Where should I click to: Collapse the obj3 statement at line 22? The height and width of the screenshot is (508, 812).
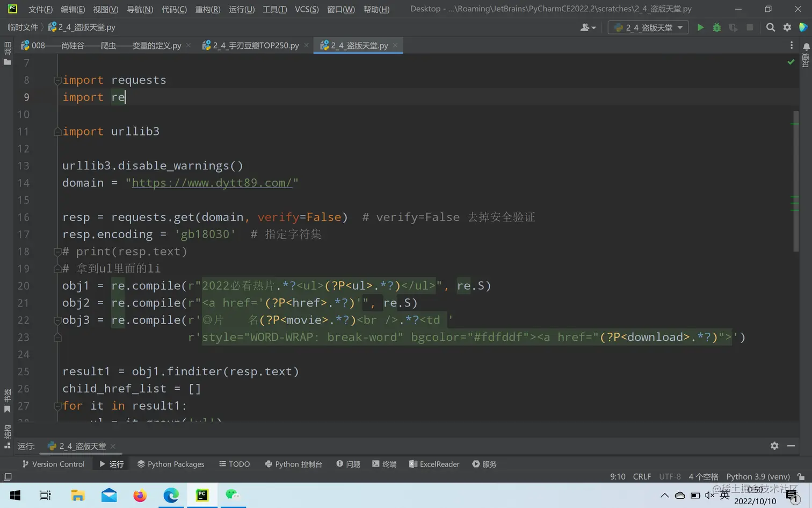pos(57,320)
